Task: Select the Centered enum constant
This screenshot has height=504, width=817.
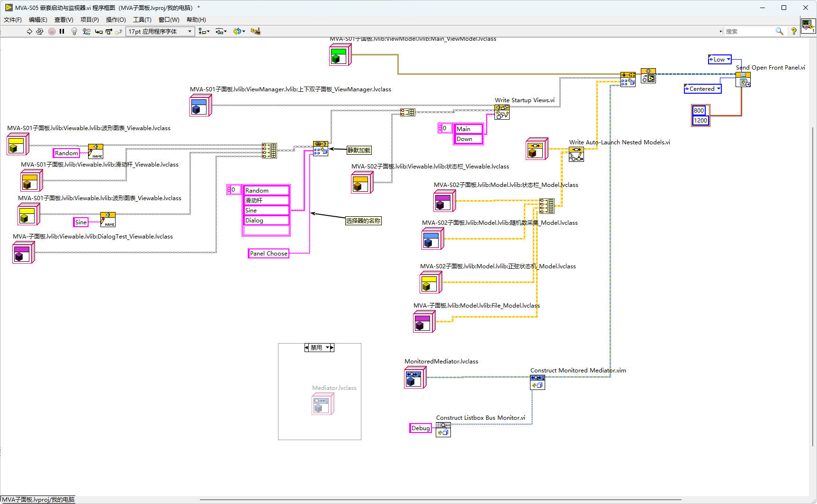Action: click(703, 88)
